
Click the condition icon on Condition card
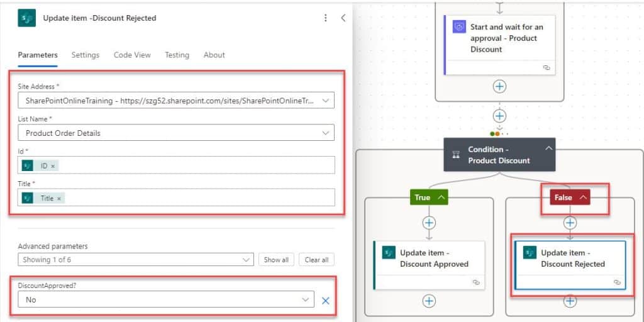[x=456, y=155]
